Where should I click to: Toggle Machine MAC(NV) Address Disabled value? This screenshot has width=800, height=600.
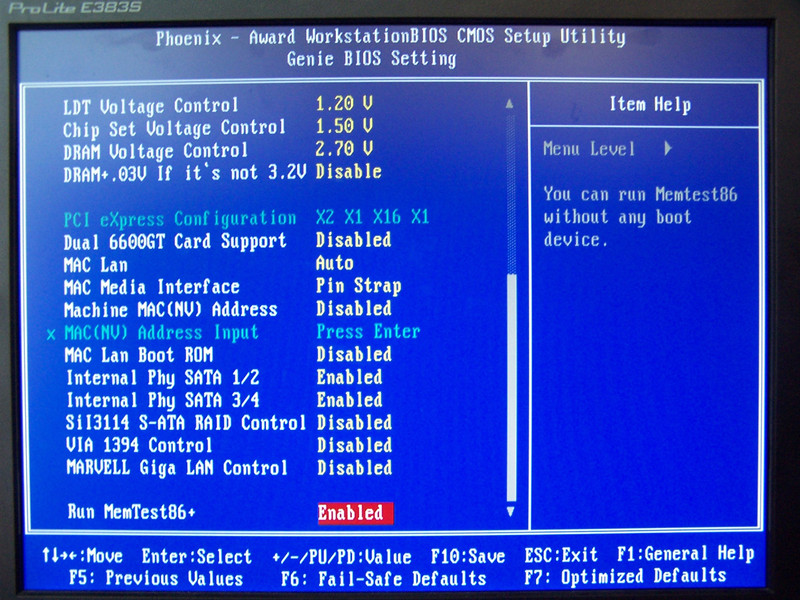click(354, 309)
